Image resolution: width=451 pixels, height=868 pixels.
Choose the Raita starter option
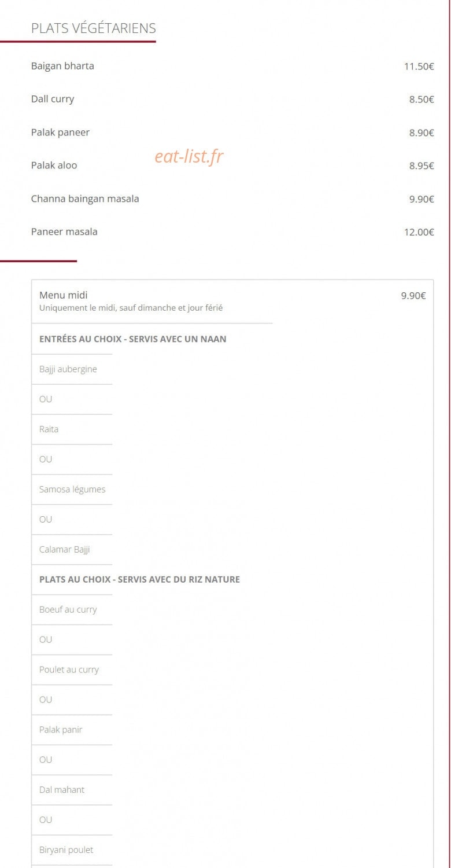(x=49, y=429)
